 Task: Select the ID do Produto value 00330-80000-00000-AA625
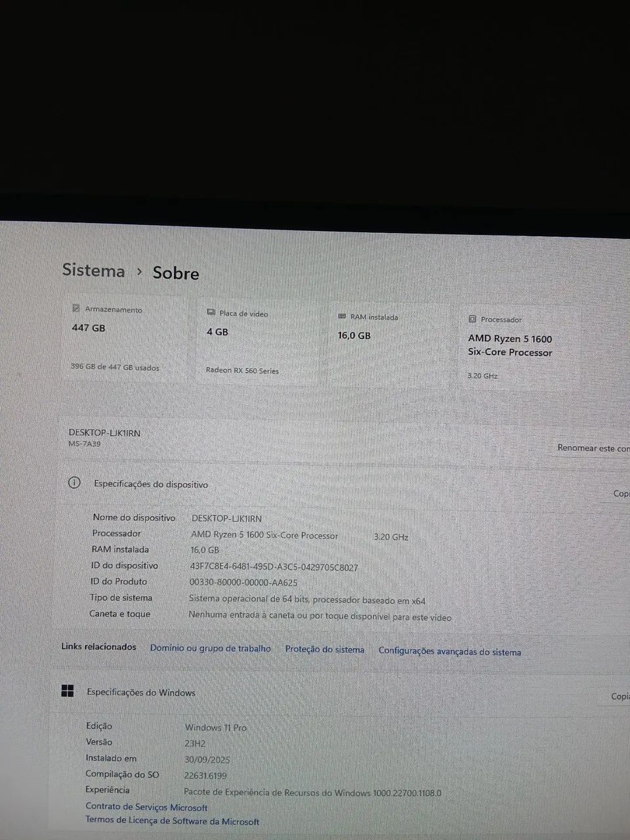(x=243, y=583)
